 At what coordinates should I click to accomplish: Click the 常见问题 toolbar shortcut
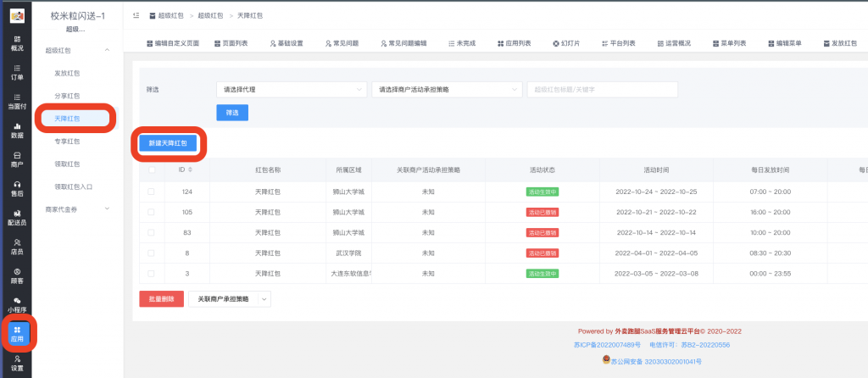(342, 43)
